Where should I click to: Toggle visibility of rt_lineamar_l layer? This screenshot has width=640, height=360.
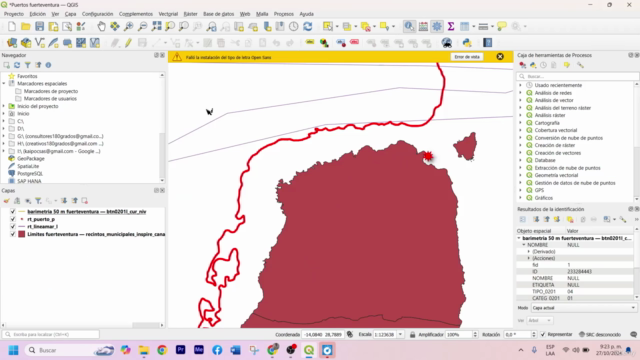[13, 227]
